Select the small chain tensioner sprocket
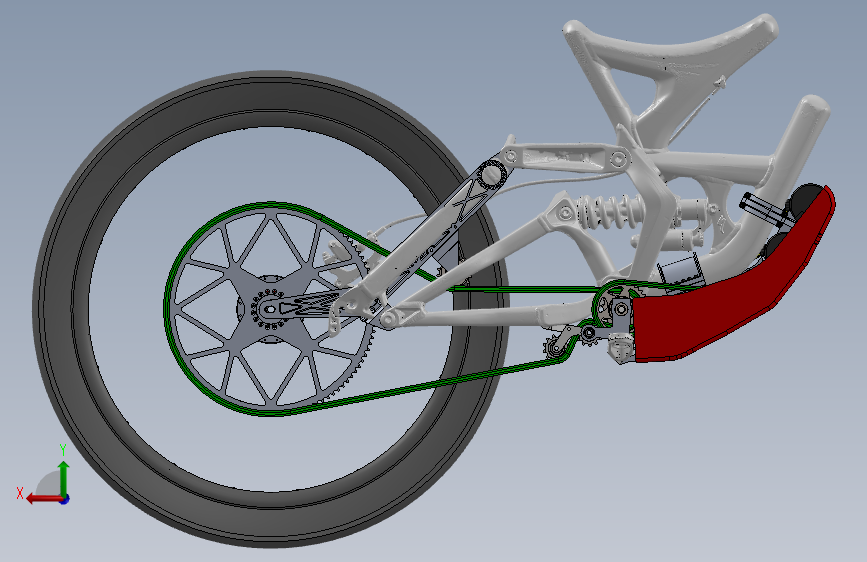 [555, 347]
